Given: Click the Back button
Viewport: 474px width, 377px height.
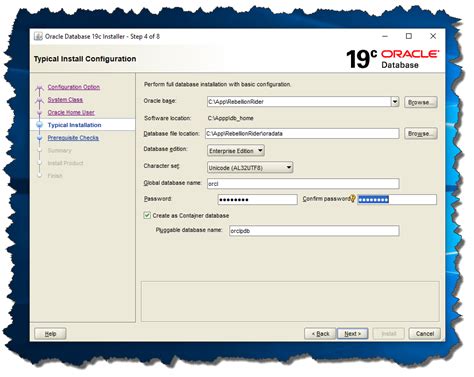Looking at the screenshot, I should [320, 334].
